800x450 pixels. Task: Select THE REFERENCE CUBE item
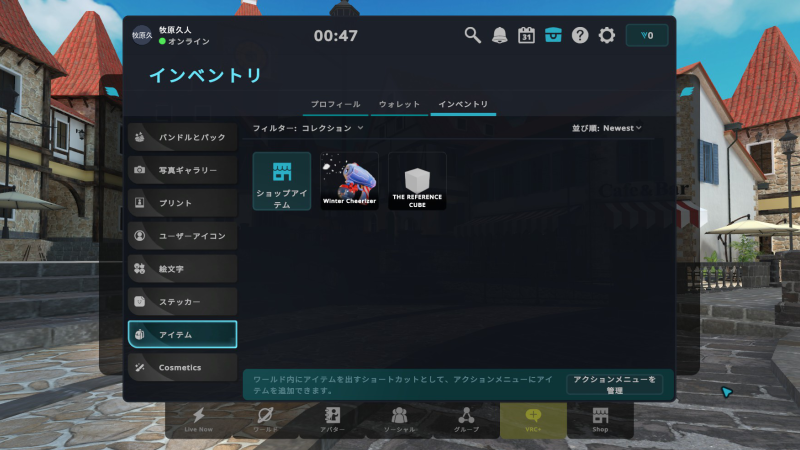pos(418,181)
